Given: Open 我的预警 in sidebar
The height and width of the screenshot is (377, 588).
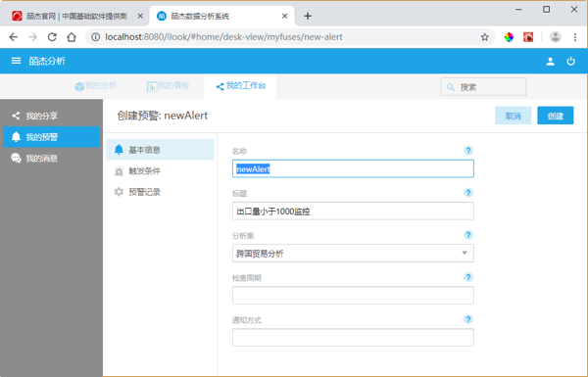Looking at the screenshot, I should coord(51,137).
